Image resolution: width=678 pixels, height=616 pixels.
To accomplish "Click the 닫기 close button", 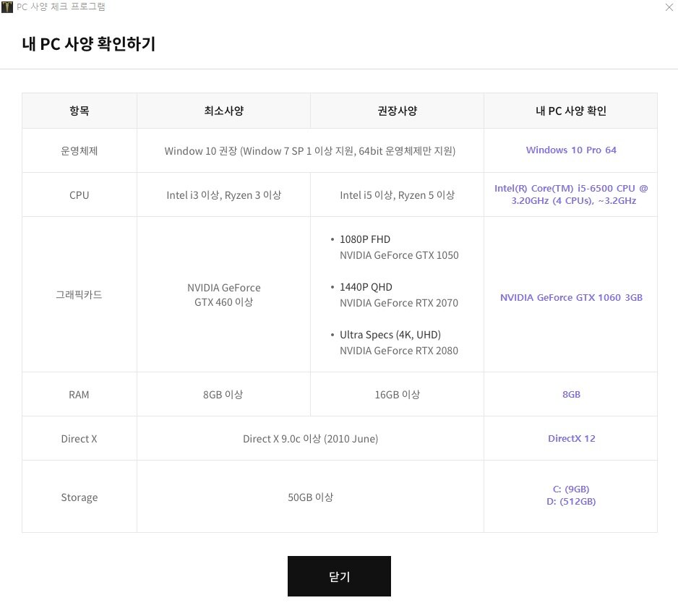I will [x=339, y=576].
